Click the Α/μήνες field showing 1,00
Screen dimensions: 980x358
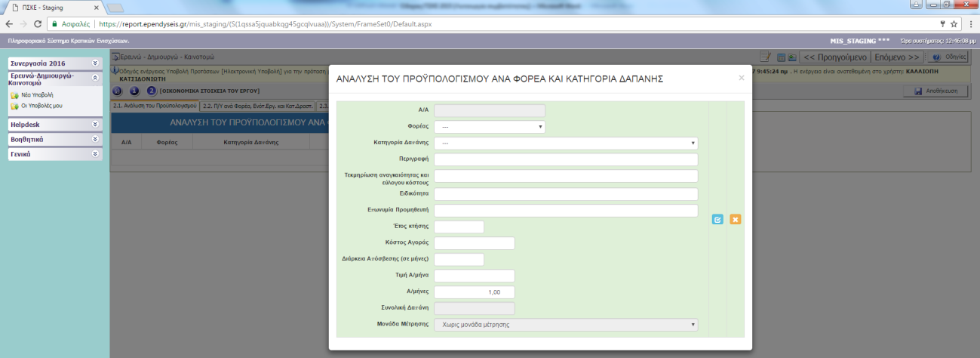click(x=475, y=292)
